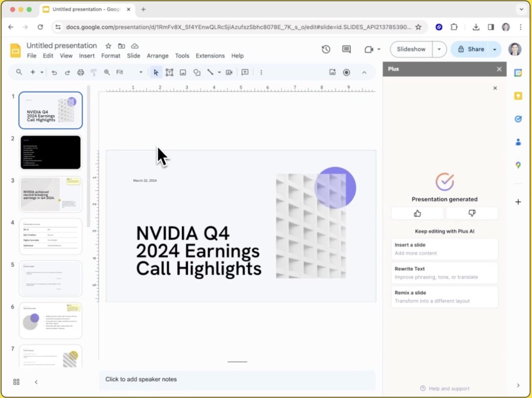
Task: Click the Undo arrow in toolbar
Action: point(54,72)
